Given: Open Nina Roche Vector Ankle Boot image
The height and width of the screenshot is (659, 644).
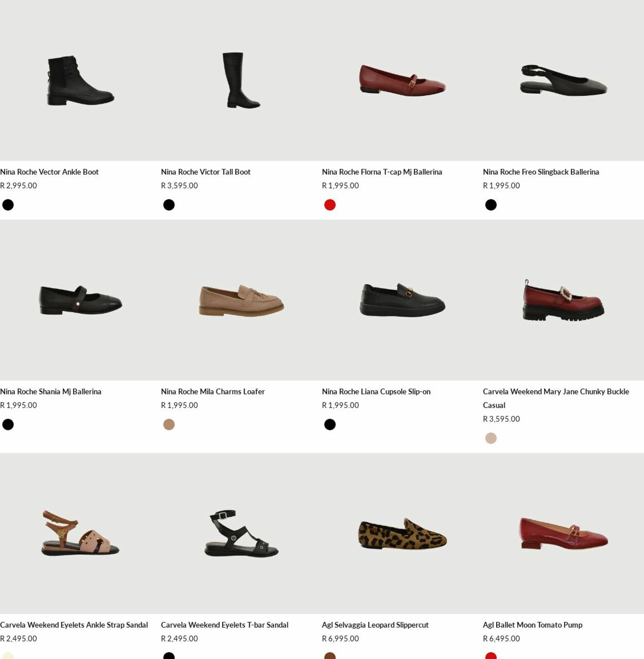Looking at the screenshot, I should [x=80, y=80].
